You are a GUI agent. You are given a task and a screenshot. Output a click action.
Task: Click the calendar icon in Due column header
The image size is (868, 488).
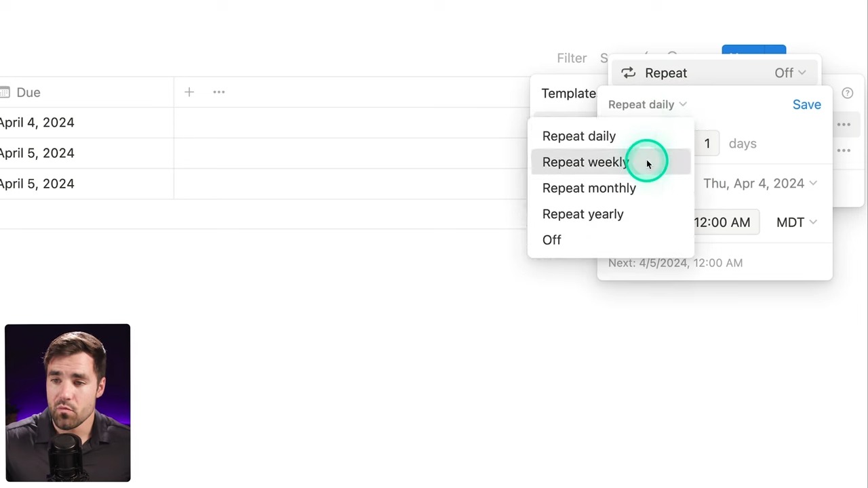click(x=5, y=92)
